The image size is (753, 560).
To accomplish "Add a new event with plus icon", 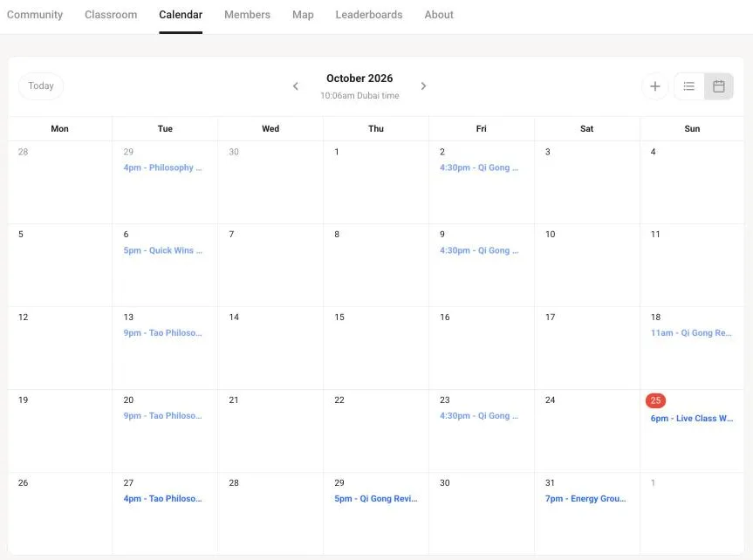I will 655,86.
